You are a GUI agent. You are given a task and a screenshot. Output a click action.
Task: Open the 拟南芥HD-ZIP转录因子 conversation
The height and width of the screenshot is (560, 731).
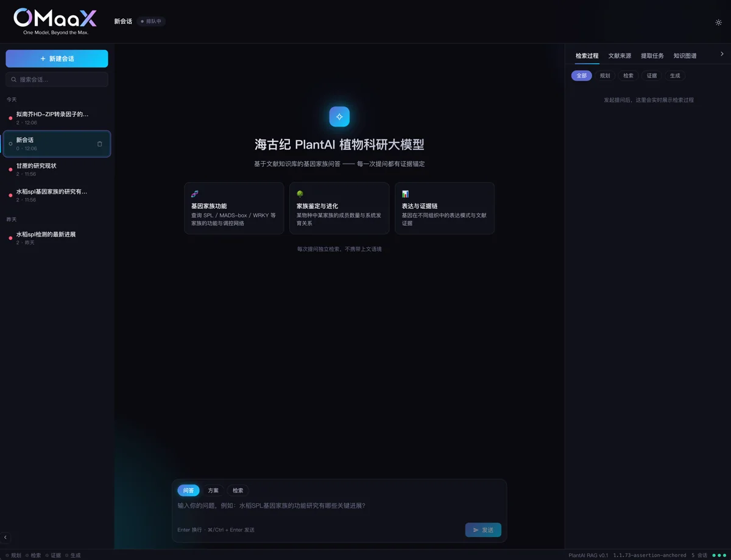[57, 118]
